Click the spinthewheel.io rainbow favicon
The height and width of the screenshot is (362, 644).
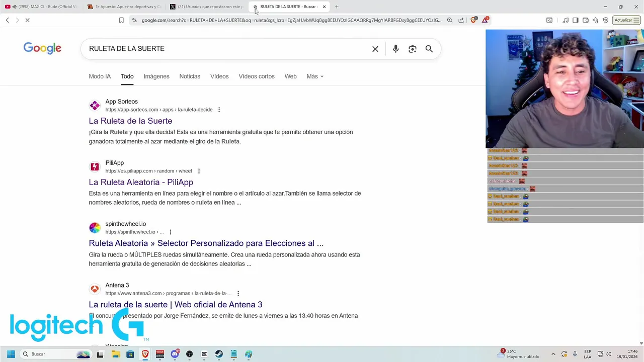tap(95, 228)
